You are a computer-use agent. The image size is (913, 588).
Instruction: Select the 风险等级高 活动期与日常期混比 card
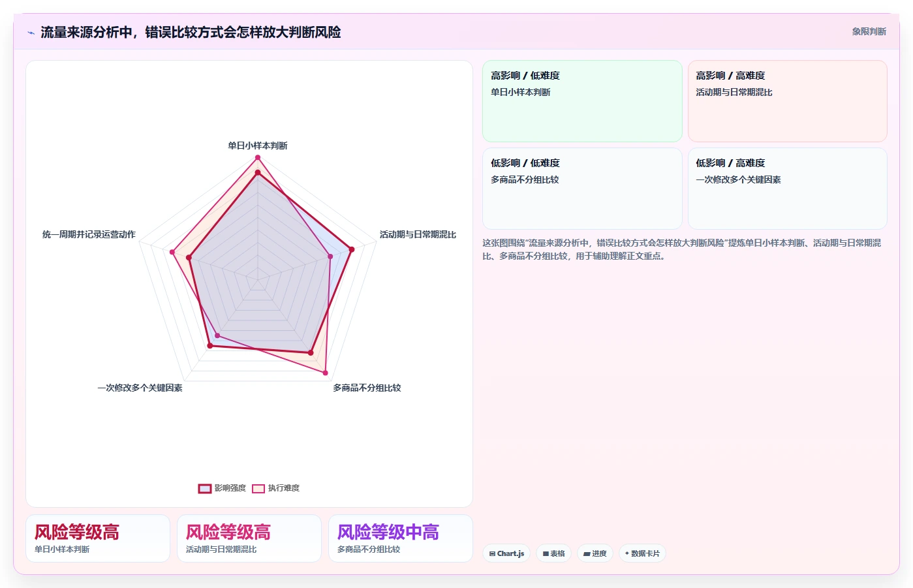249,538
